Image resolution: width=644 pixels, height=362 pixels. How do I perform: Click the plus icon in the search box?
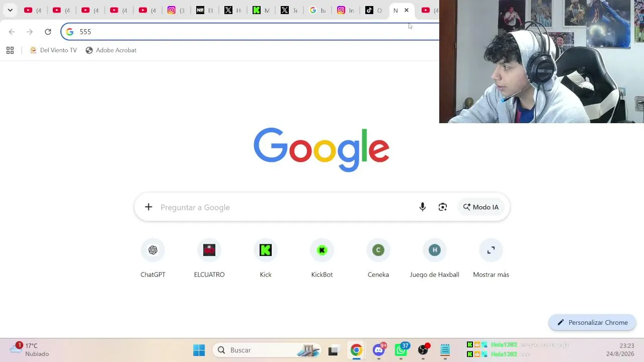148,207
